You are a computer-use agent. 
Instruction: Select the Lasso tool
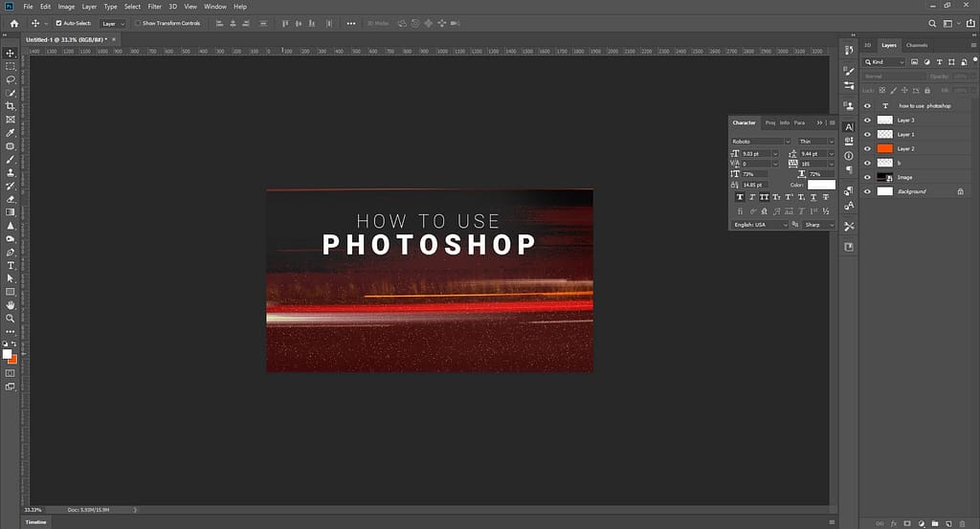tap(10, 79)
